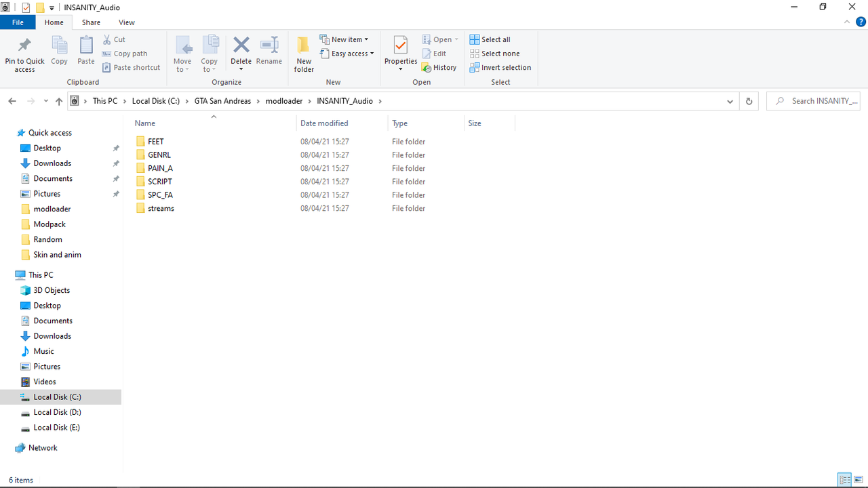Screen dimensions: 868x488
Task: Open Skin and anim folder in sidebar
Action: pos(57,255)
